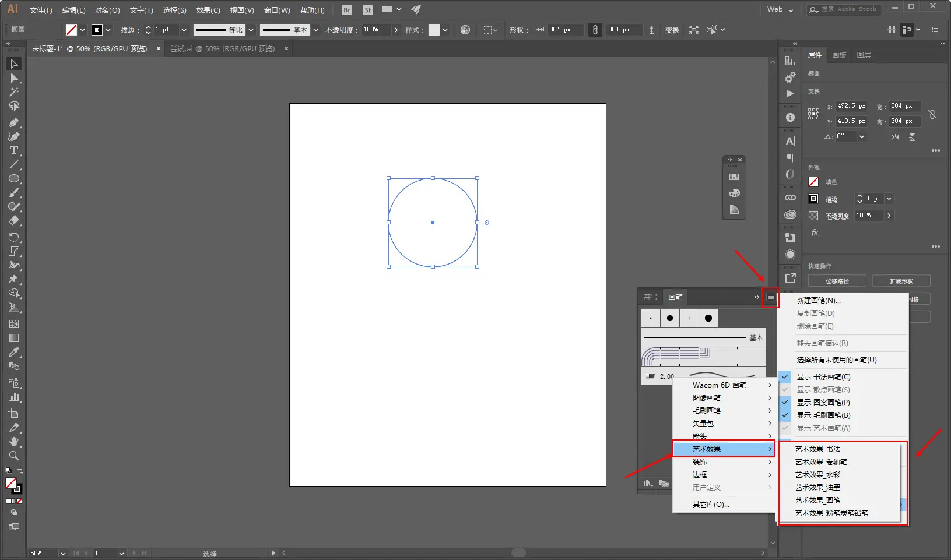The image size is (951, 560).
Task: Toggle 显示 图案画笔 option
Action: [823, 403]
